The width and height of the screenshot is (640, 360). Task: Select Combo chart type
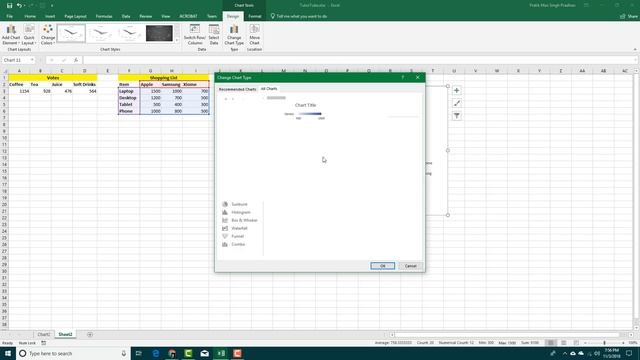[238, 244]
